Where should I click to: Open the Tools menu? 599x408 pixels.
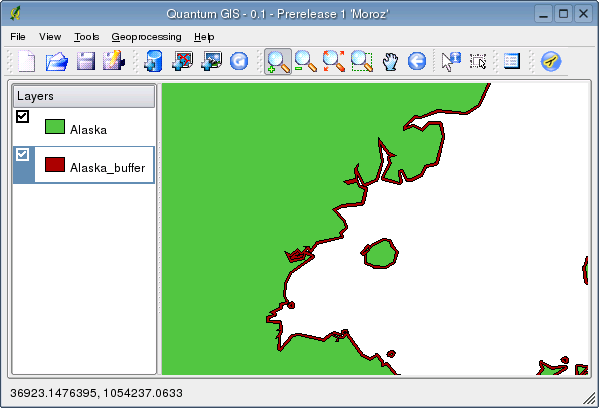86,37
